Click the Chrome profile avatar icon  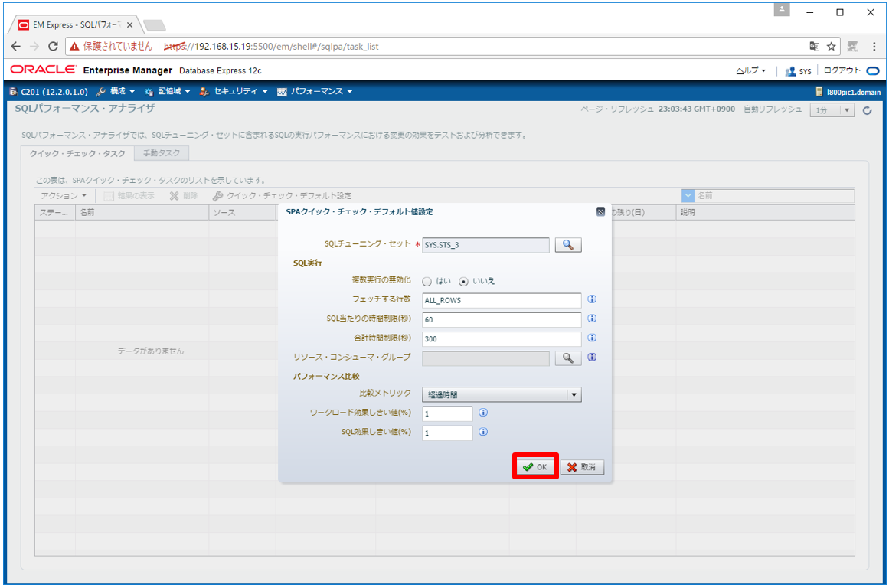pyautogui.click(x=782, y=10)
